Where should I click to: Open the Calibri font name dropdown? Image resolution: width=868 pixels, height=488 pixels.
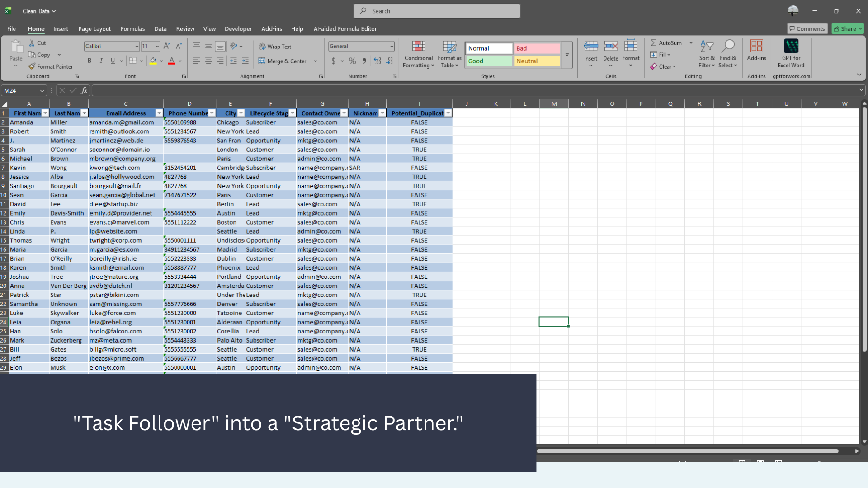coord(137,46)
